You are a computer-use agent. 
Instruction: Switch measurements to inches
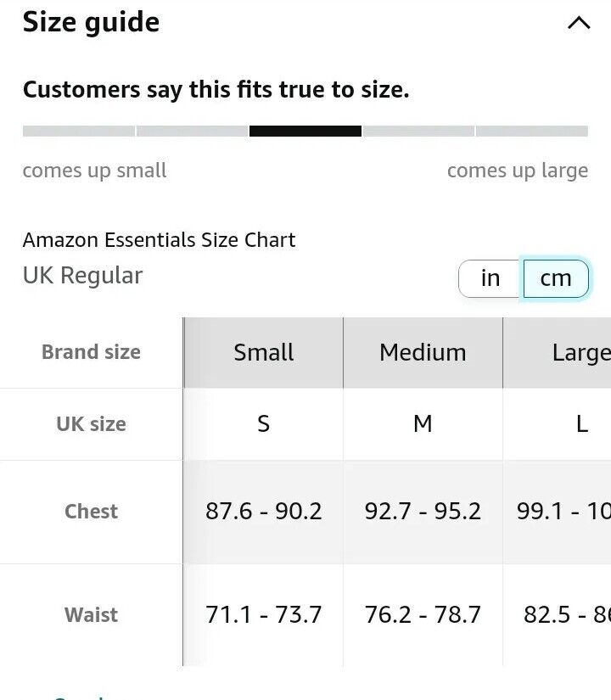(x=490, y=278)
